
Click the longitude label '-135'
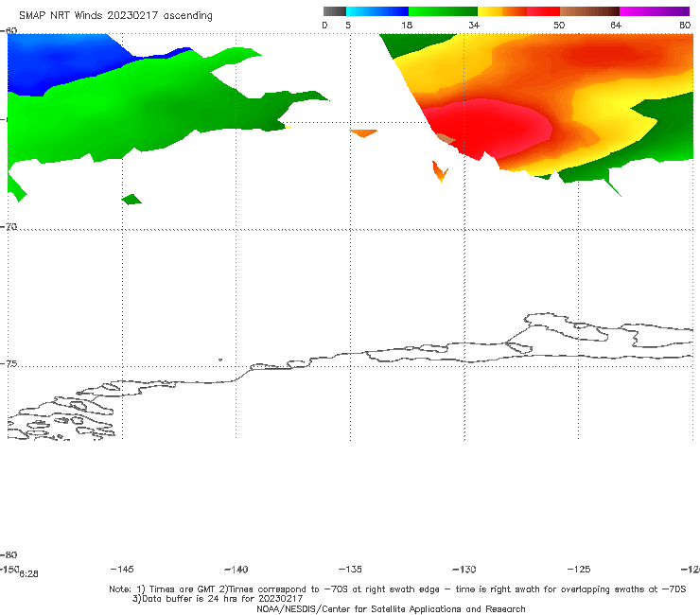tap(350, 569)
